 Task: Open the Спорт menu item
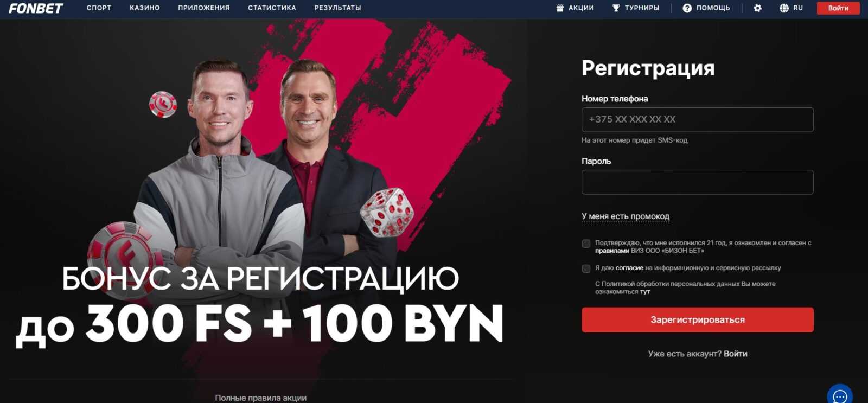coord(99,8)
